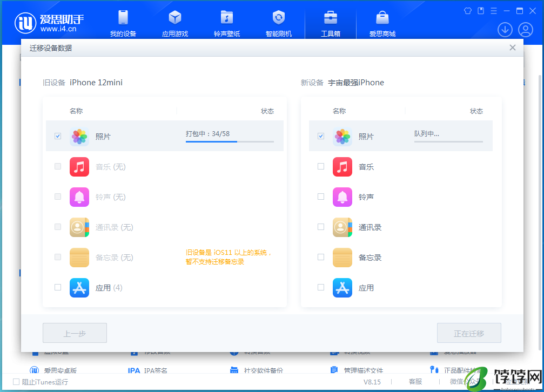
Task: Click old device name iPhone 12mini
Action: tap(96, 83)
